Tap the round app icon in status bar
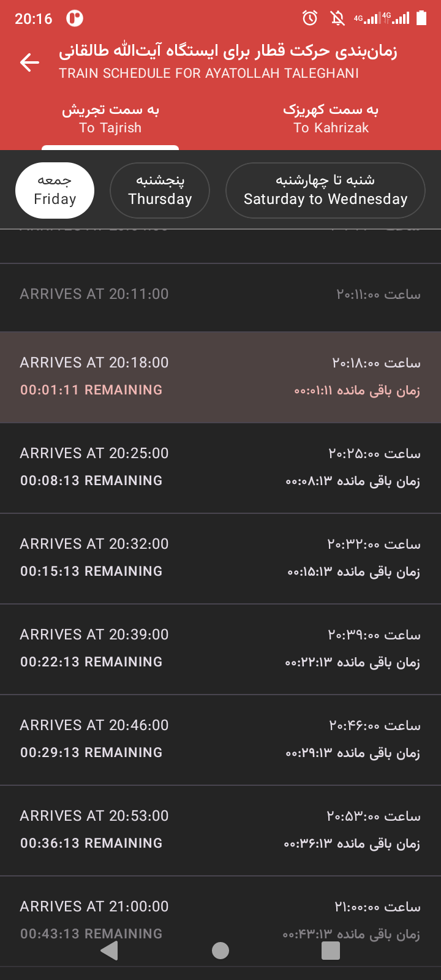The width and height of the screenshot is (441, 980). tap(75, 18)
